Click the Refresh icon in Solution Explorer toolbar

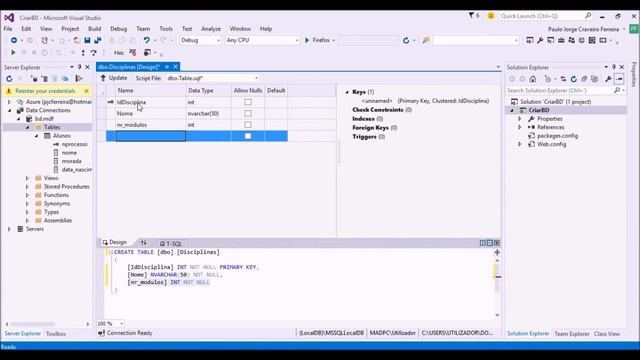click(573, 79)
